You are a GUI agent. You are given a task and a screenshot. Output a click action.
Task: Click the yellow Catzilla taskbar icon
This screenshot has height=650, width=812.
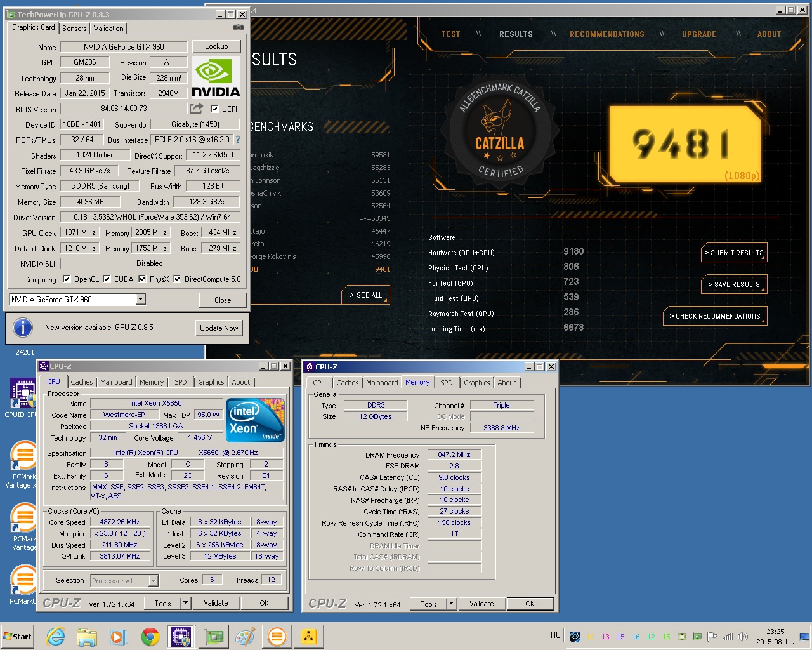pos(309,636)
